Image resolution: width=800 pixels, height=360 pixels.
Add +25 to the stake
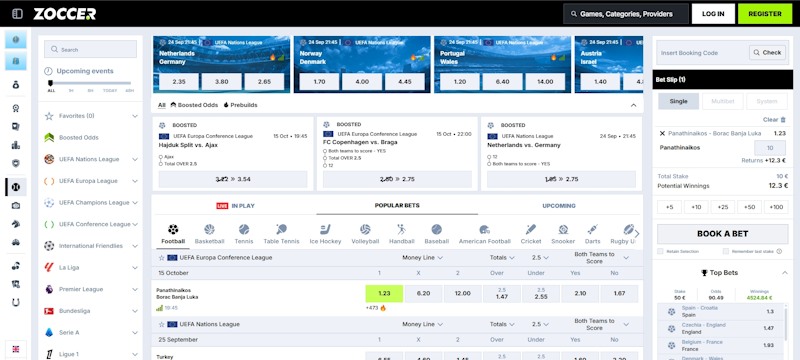pyautogui.click(x=722, y=207)
